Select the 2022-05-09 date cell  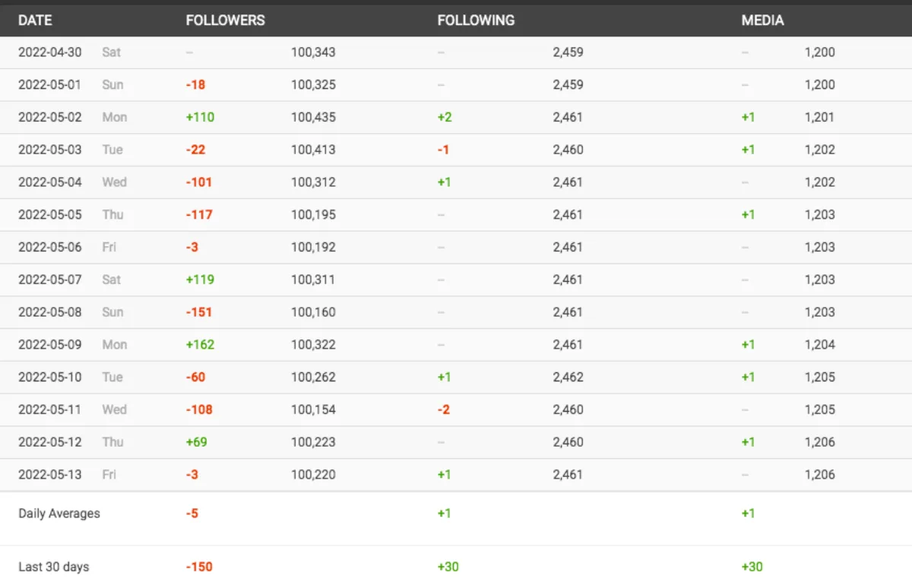point(49,345)
